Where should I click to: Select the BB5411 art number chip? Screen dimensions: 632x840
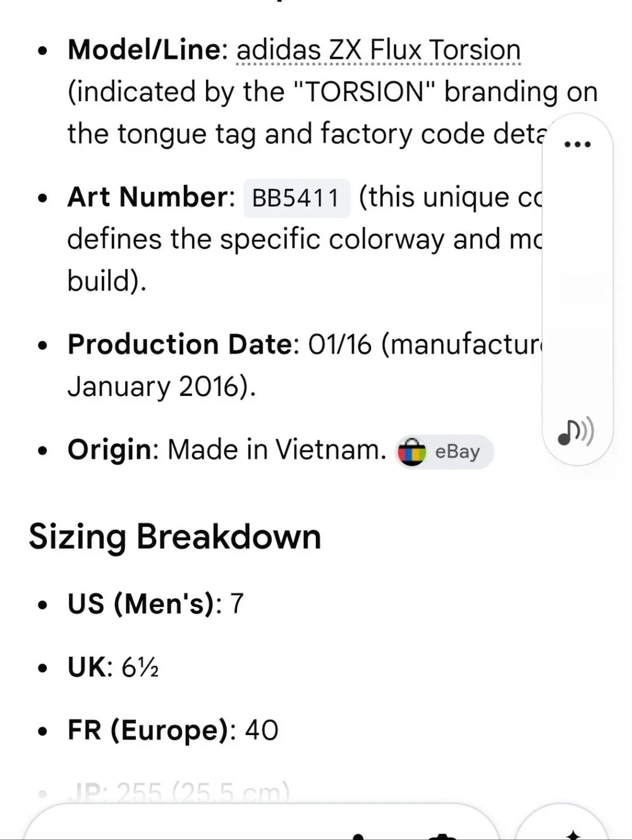tap(296, 198)
